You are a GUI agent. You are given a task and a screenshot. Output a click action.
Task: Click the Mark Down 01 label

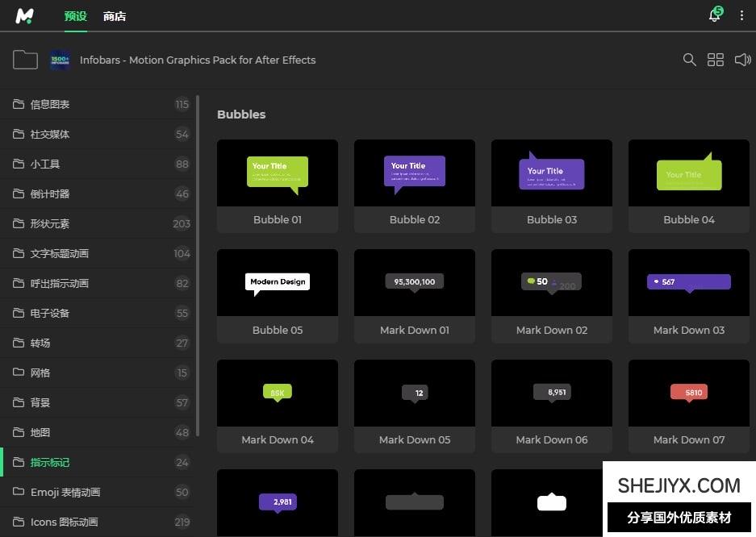pos(415,330)
